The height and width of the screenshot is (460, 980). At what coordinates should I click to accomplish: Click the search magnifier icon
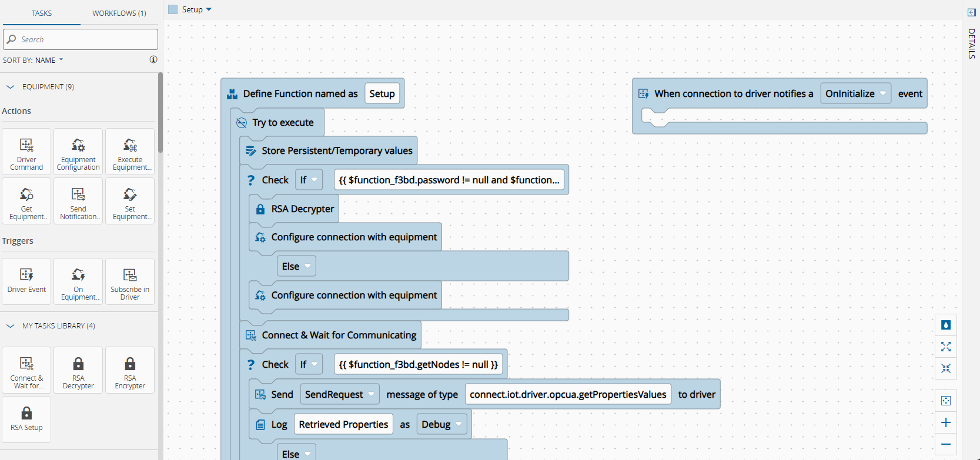click(11, 39)
